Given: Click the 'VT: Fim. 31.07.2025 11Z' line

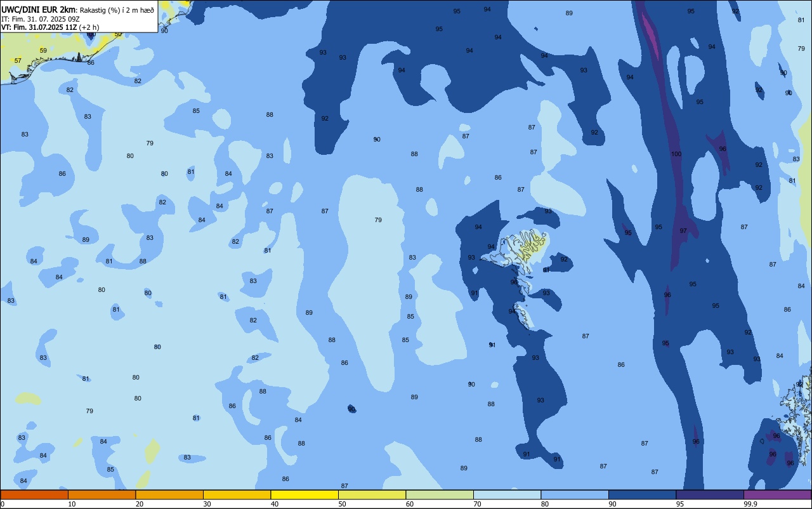Looking at the screenshot, I should 39,27.
